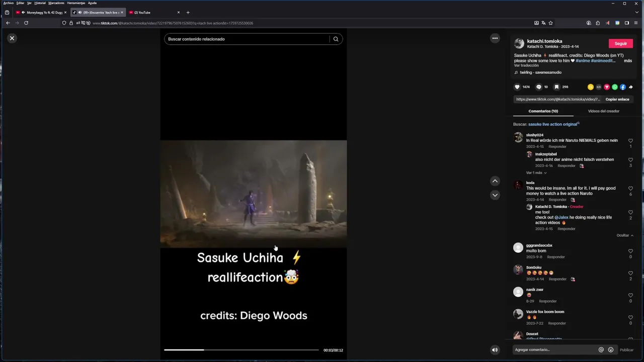Screen dimensions: 644x362
Task: Click the 'Copiar enlace' button
Action: (x=617, y=100)
